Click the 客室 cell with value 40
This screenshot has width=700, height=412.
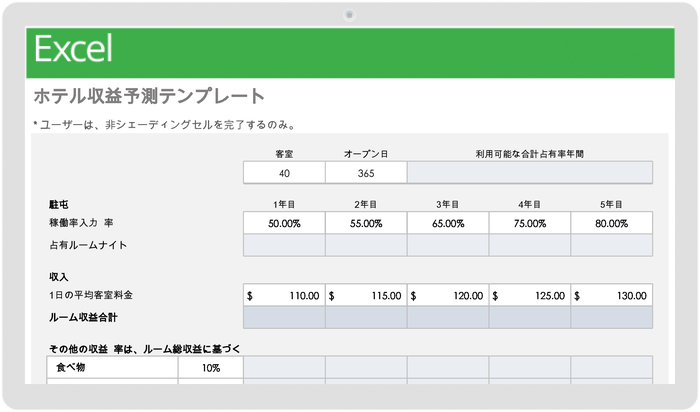pyautogui.click(x=284, y=173)
